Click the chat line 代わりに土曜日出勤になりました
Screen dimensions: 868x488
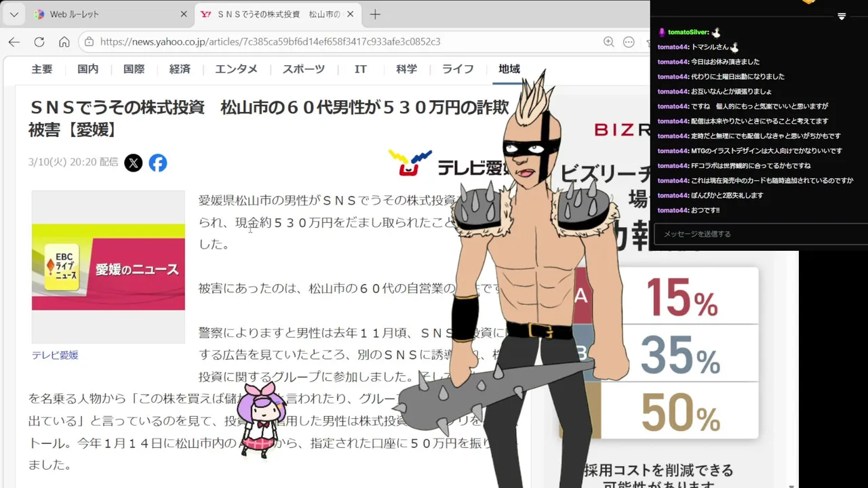tap(738, 77)
